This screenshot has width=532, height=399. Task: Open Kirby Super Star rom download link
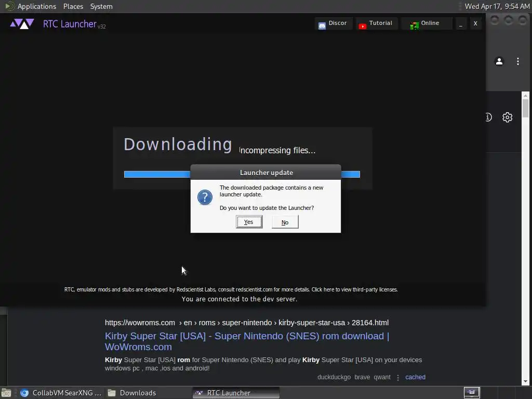pyautogui.click(x=247, y=341)
